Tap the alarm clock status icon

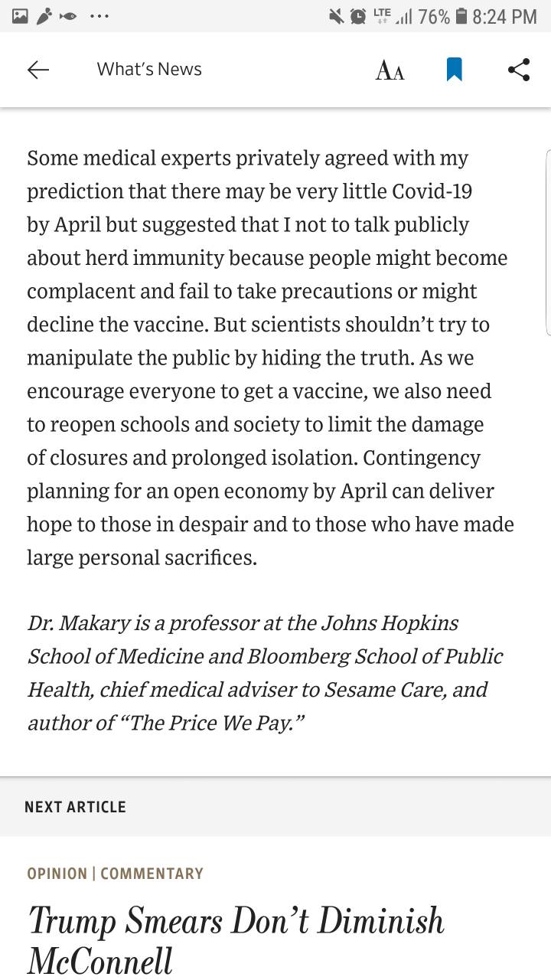point(357,16)
